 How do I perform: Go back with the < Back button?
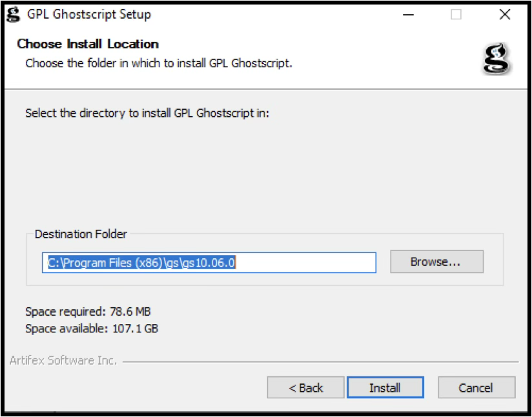pyautogui.click(x=306, y=388)
